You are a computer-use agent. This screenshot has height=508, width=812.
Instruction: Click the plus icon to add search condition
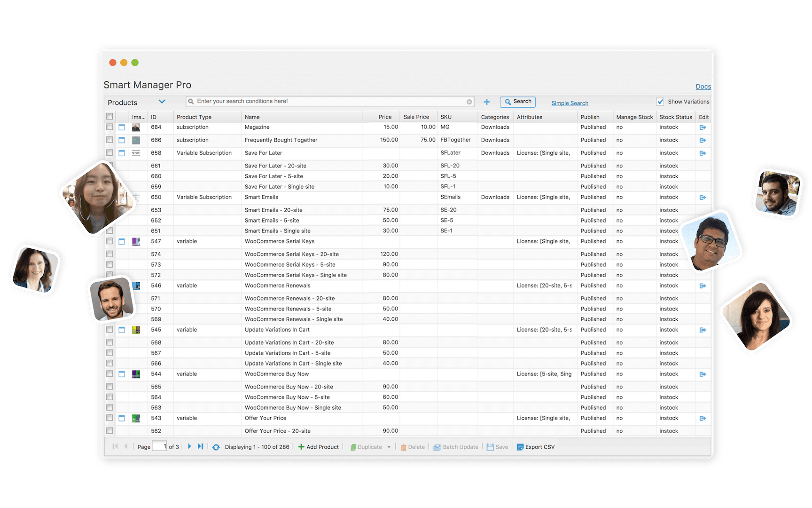[486, 102]
